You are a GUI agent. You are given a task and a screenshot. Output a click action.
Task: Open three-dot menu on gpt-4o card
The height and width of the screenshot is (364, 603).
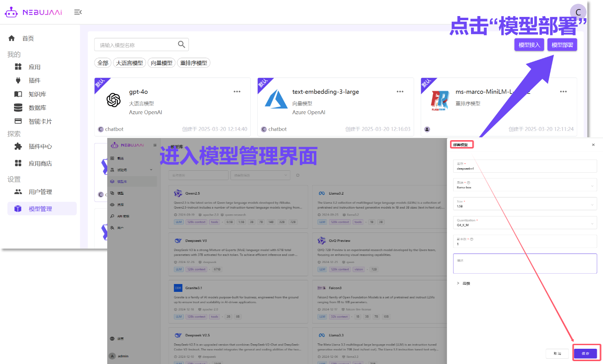click(x=237, y=92)
